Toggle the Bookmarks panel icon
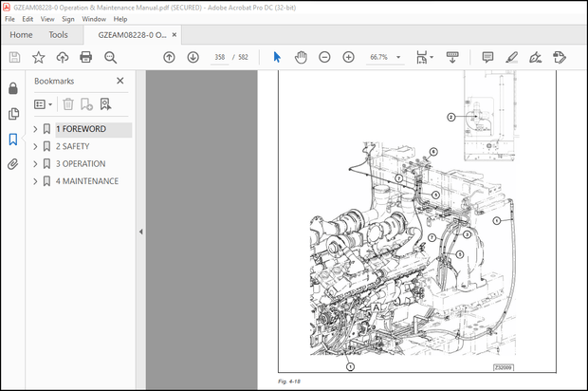The height and width of the screenshot is (391, 588). click(x=13, y=140)
